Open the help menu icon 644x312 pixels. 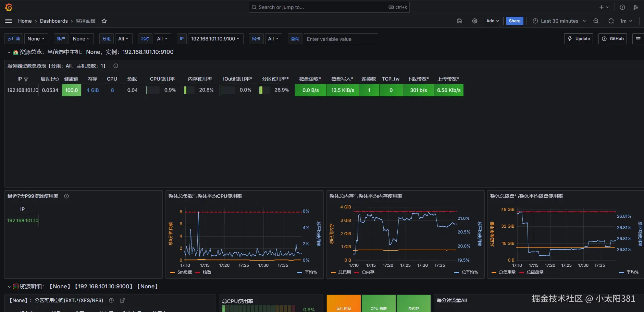point(622,7)
